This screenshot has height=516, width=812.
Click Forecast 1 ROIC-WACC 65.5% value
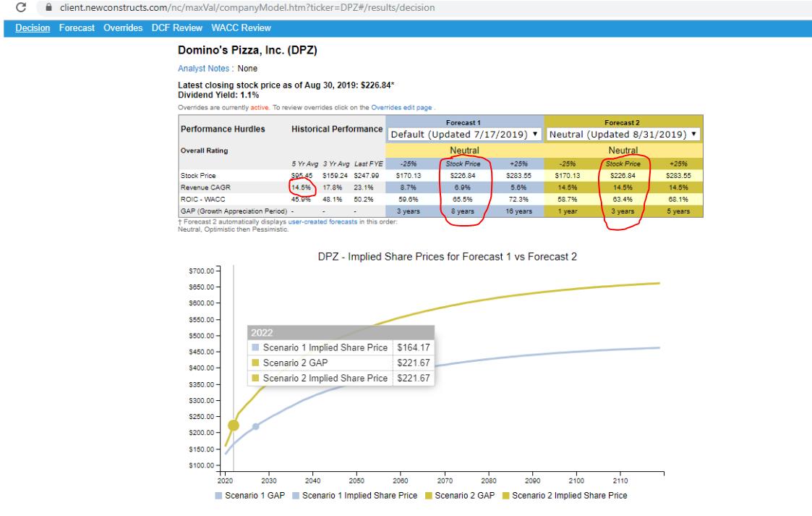(463, 200)
